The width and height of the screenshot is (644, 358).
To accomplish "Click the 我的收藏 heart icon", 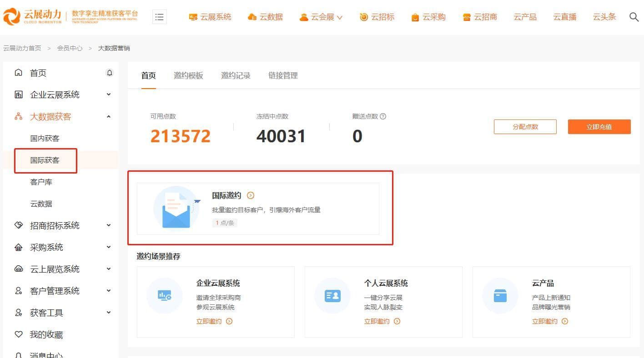I will (x=18, y=334).
